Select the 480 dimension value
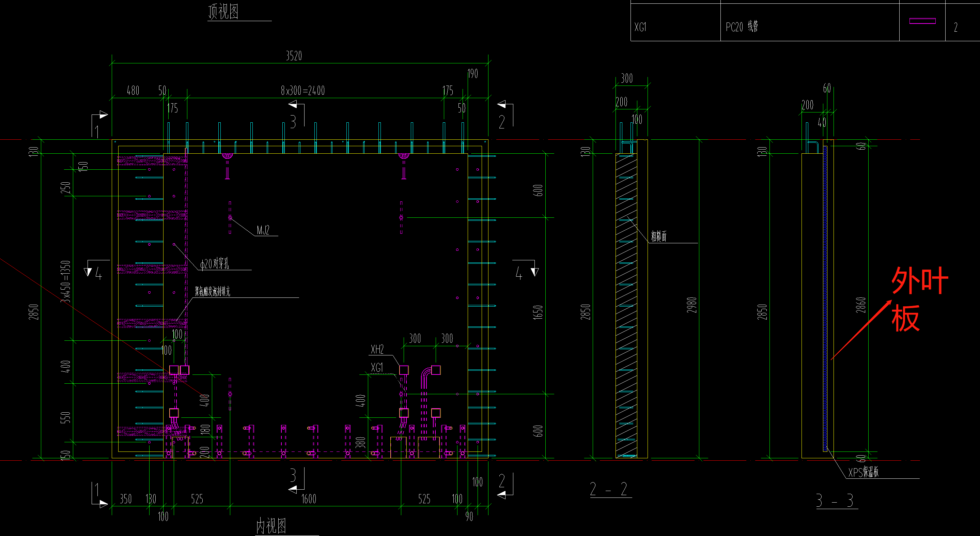This screenshot has height=536, width=980. [133, 91]
